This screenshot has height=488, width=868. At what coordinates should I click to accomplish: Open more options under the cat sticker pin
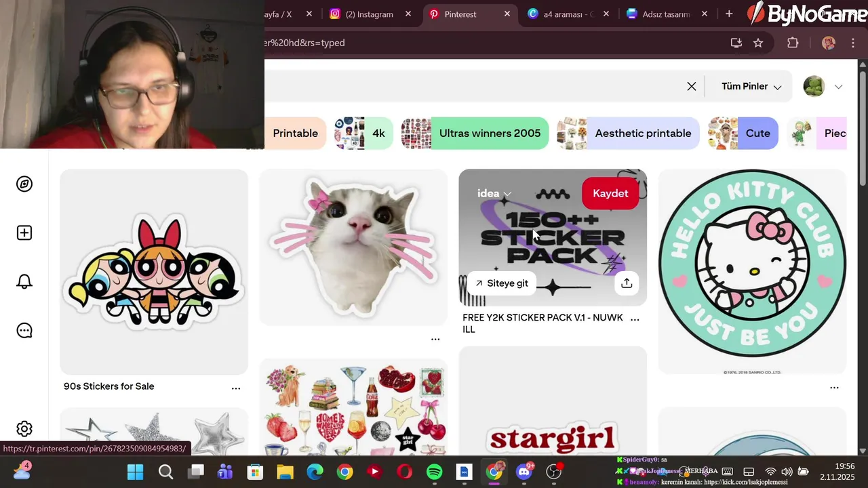coord(435,339)
